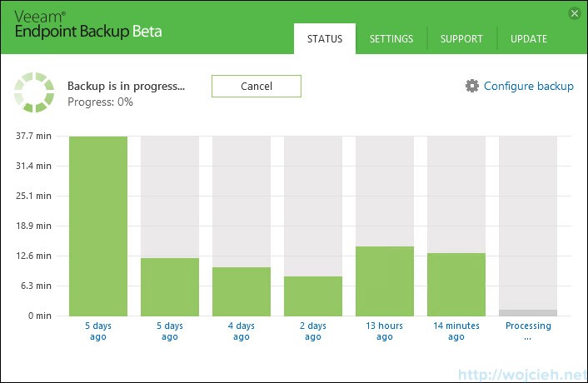
Task: Cancel the backup in progress
Action: click(x=256, y=86)
